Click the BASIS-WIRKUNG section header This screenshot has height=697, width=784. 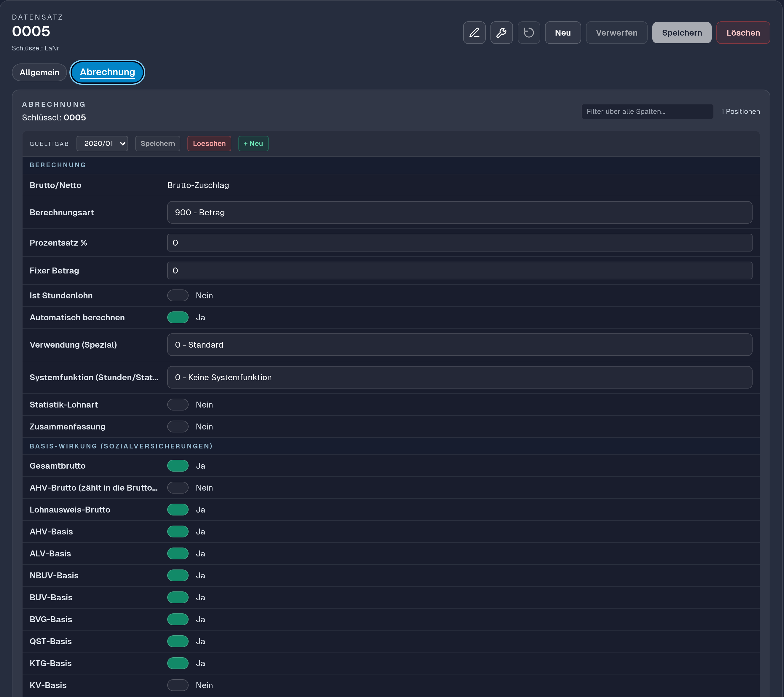tap(121, 446)
